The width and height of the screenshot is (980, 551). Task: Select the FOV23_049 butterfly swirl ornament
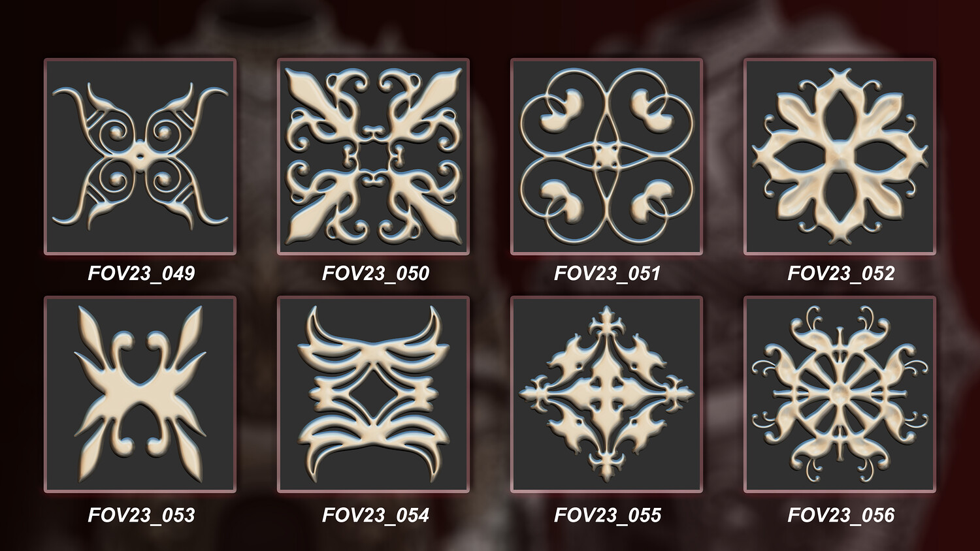(140, 156)
